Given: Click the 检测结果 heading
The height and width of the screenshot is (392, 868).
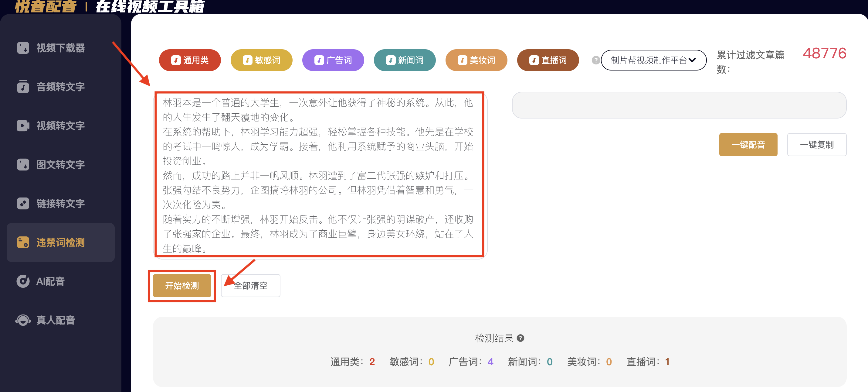Looking at the screenshot, I should pos(494,338).
